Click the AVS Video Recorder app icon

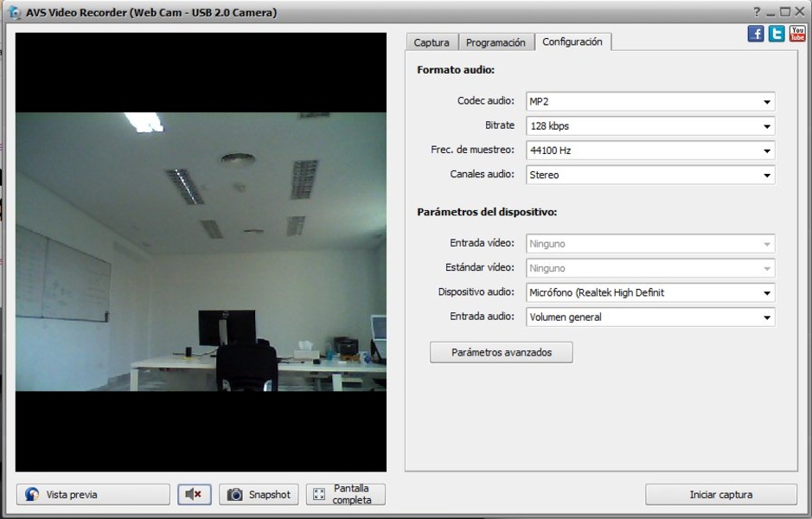[x=15, y=12]
